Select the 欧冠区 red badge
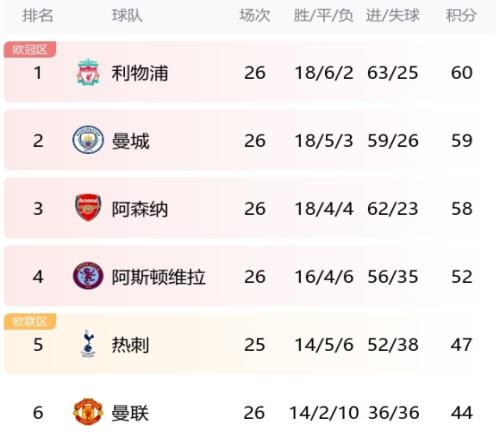Viewport: 500px width, 440px height. click(x=30, y=50)
